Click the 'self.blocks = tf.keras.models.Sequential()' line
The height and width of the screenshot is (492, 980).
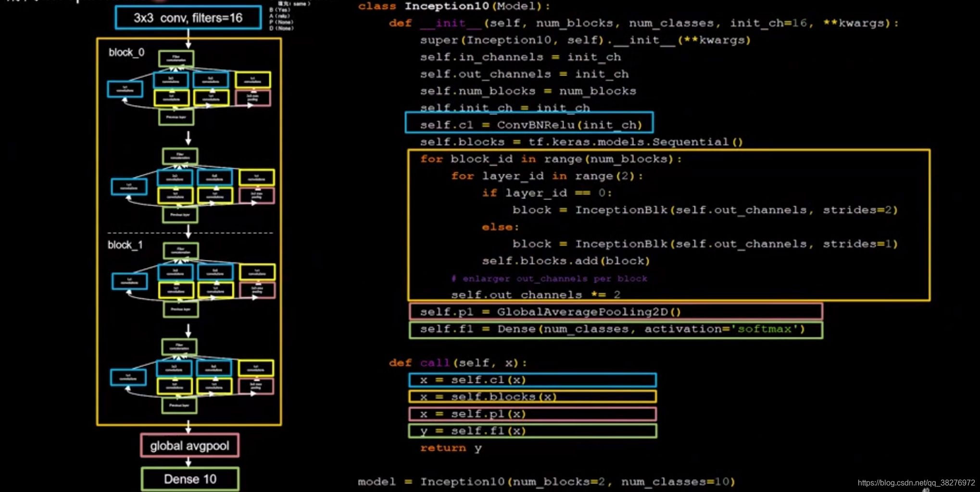pos(582,142)
